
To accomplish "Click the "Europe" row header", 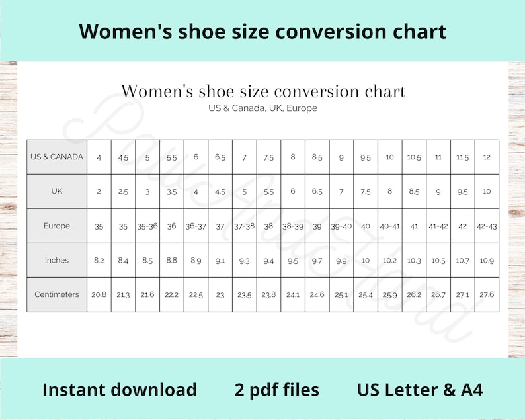I will (x=57, y=226).
